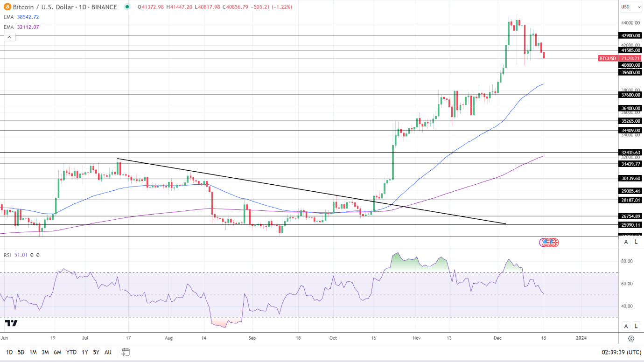
Task: Select the RSI 51.01 indicator legend
Action: (x=15, y=255)
